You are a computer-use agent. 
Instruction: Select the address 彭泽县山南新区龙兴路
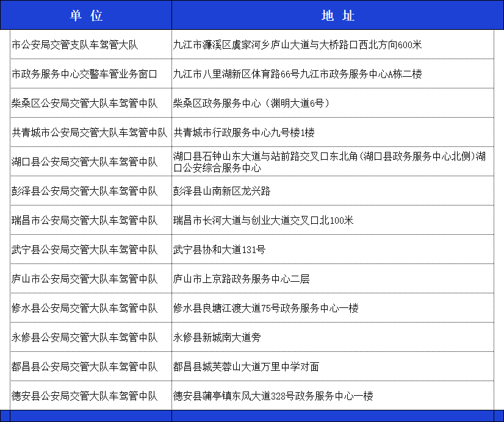tap(333, 191)
